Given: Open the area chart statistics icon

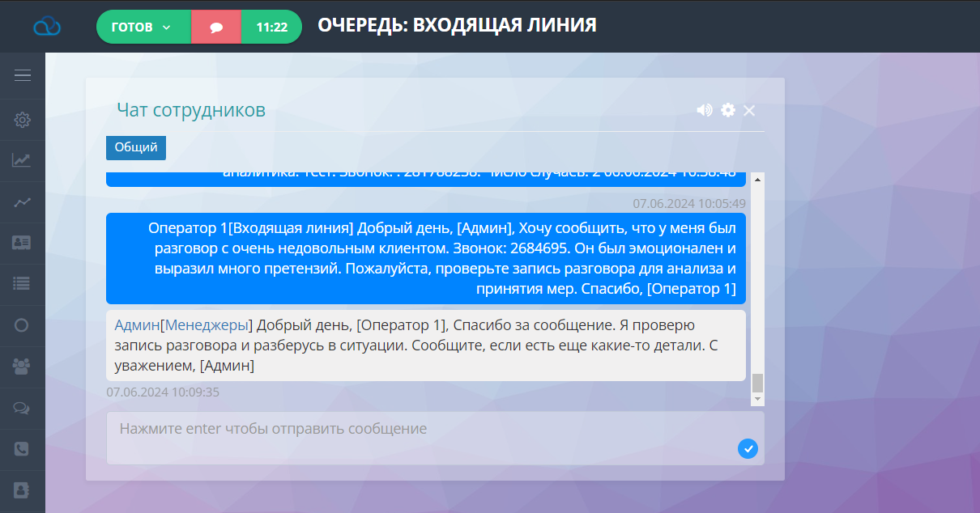Looking at the screenshot, I should (22, 160).
